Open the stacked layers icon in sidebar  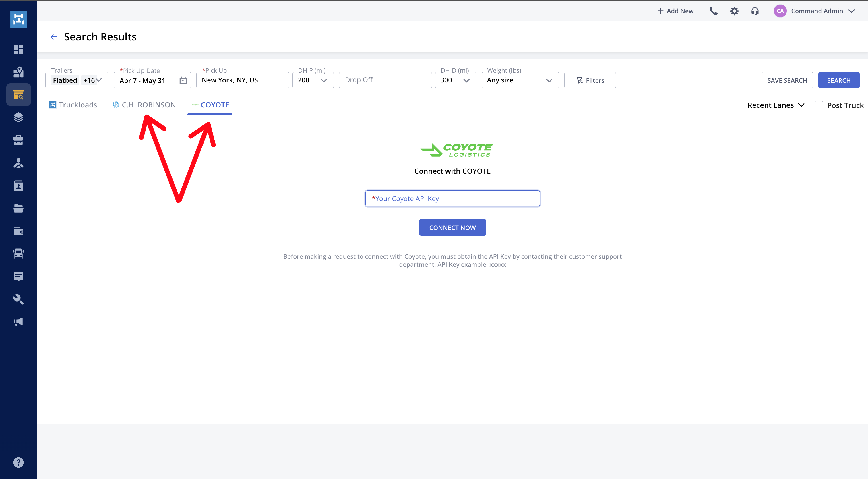pyautogui.click(x=19, y=117)
